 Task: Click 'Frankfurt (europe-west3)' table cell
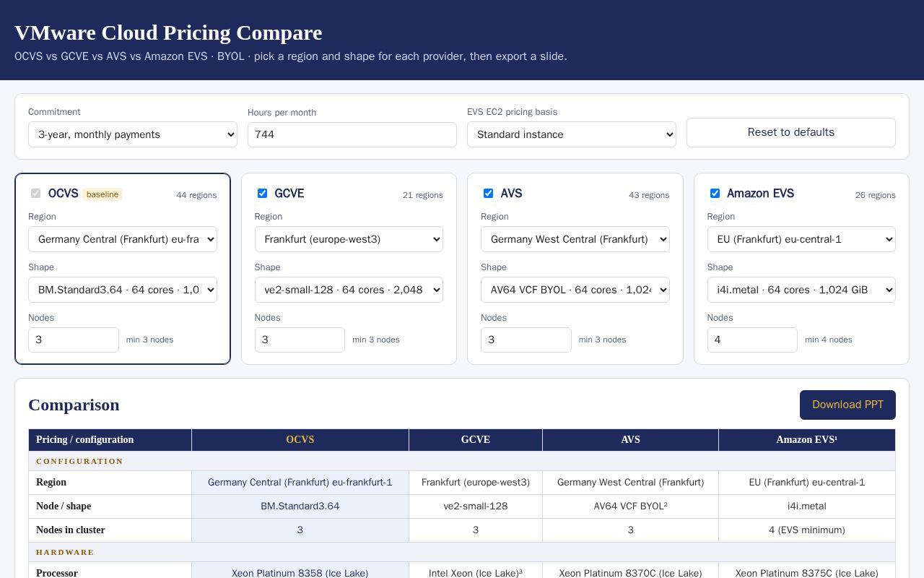coord(476,483)
